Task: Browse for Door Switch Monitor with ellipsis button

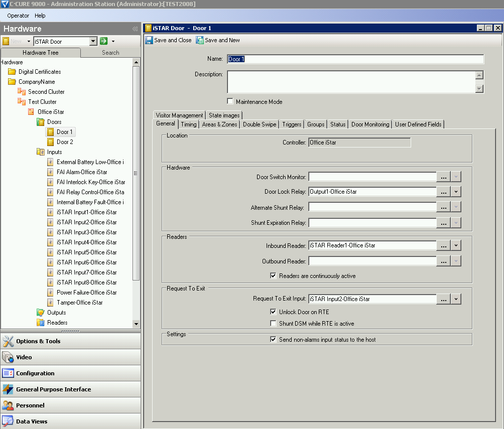Action: click(x=443, y=177)
